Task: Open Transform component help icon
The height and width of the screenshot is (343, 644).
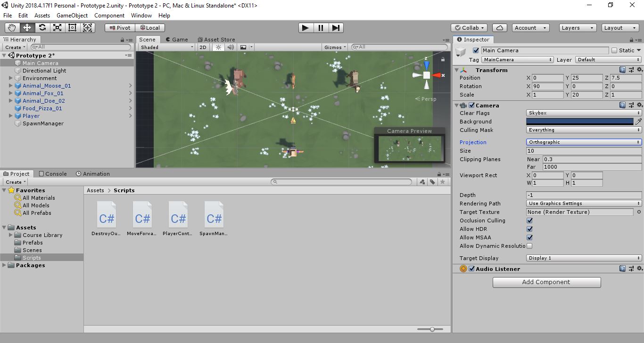Action: 623,70
